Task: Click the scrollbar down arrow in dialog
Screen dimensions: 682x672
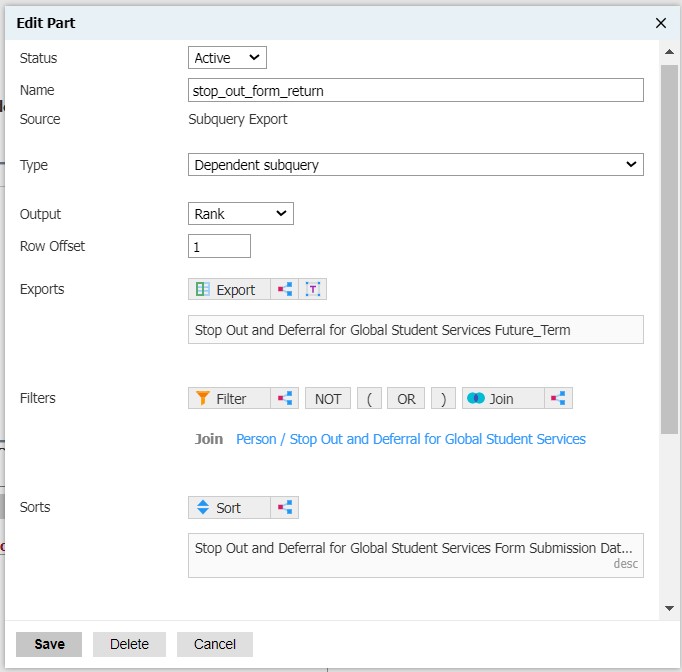Action: click(669, 608)
